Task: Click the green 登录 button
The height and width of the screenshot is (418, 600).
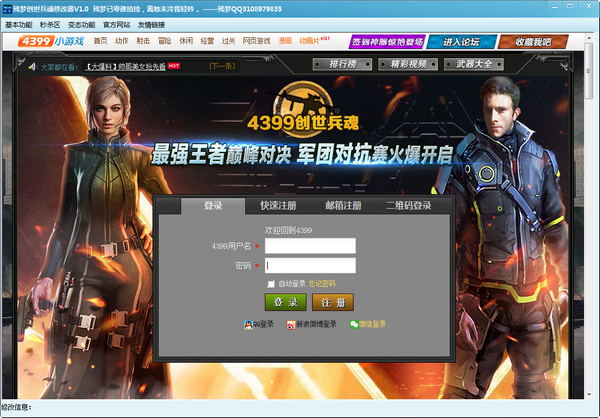Action: tap(285, 302)
